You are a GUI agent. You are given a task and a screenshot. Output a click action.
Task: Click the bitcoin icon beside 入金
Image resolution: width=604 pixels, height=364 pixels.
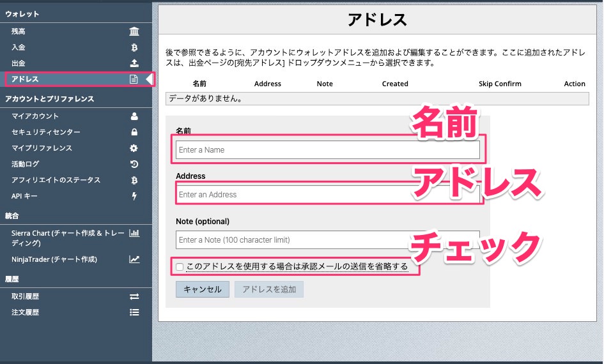coord(134,47)
